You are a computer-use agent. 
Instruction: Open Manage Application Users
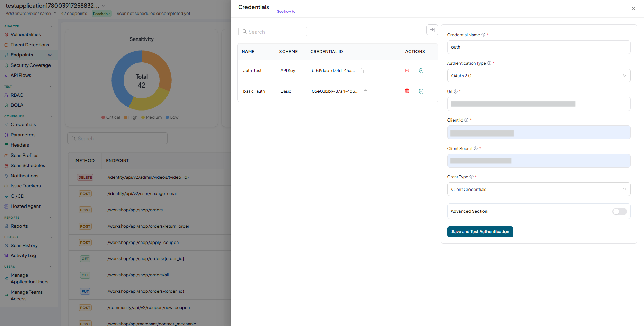(29, 279)
